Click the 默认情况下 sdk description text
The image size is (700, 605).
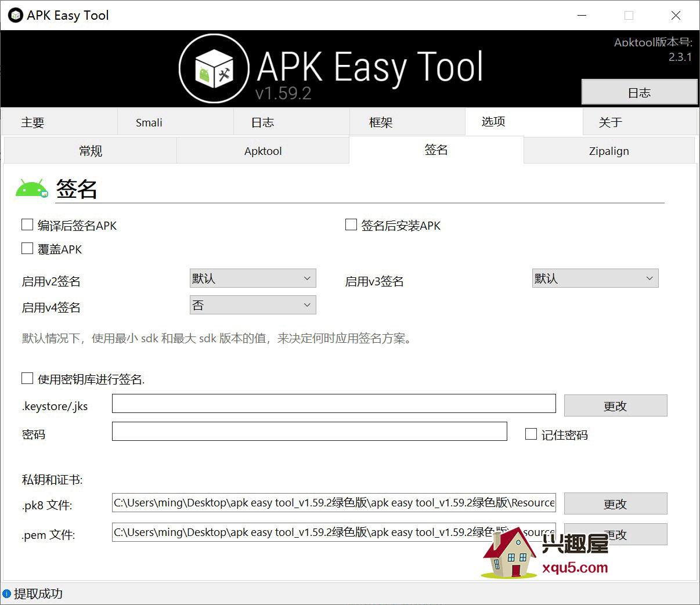pyautogui.click(x=218, y=338)
